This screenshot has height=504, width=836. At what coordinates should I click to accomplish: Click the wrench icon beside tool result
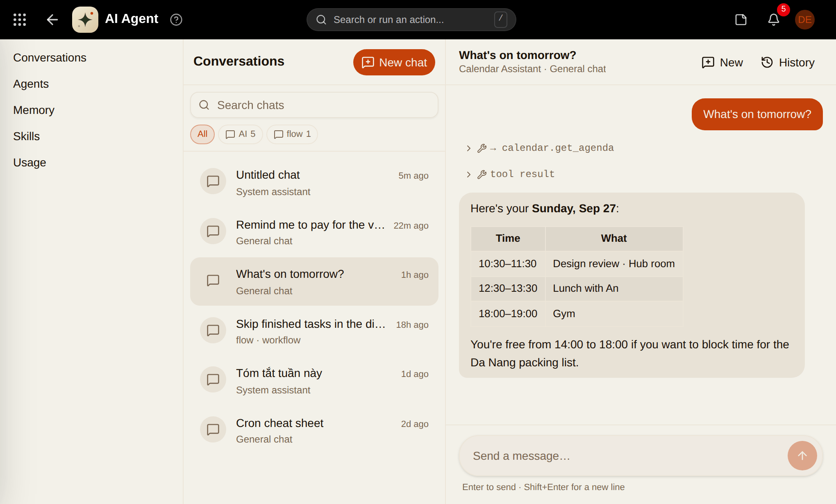pyautogui.click(x=482, y=175)
